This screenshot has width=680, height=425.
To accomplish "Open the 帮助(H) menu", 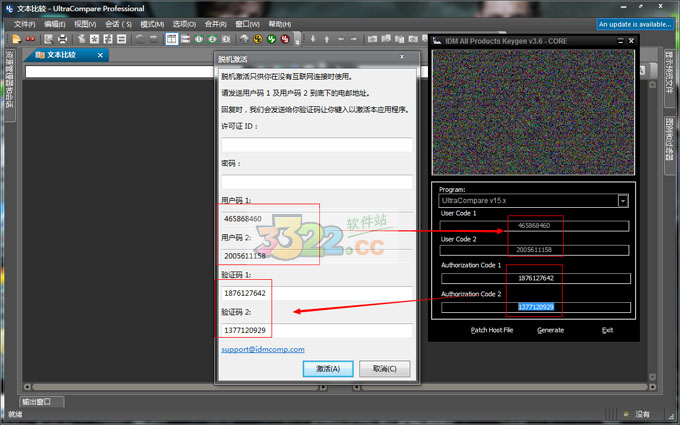I will pos(280,24).
